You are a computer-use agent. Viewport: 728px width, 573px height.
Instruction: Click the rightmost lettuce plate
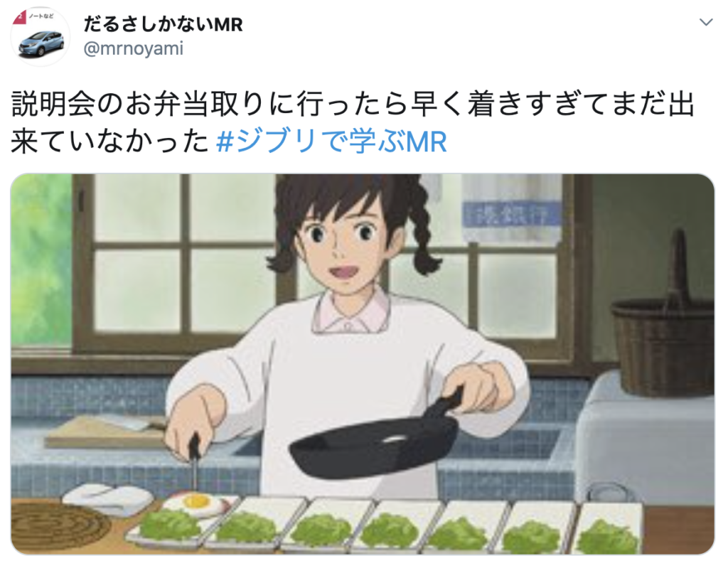point(609,530)
